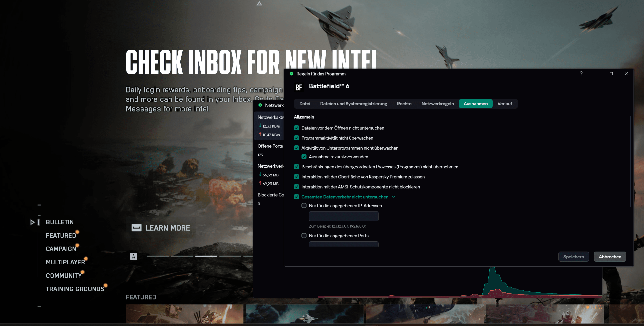644x326 pixels.
Task: Click the envelope icon on Learn More
Action: click(x=137, y=228)
